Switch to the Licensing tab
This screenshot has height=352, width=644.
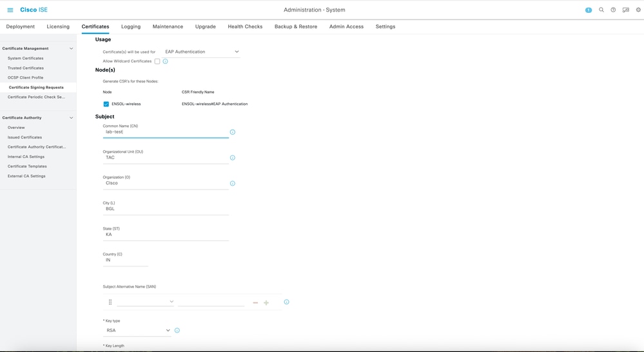point(58,26)
